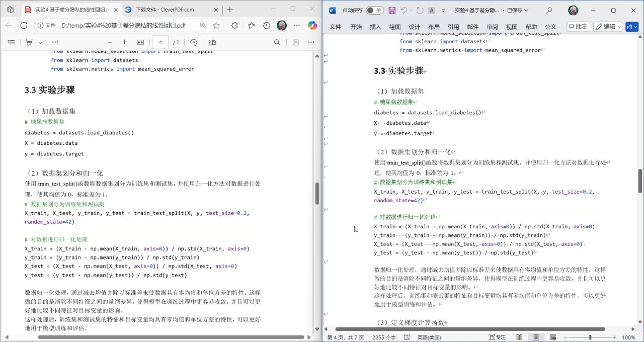Open Edge tab actions menu icon
Screen dimensions: 644x342
pyautogui.click(x=11, y=10)
